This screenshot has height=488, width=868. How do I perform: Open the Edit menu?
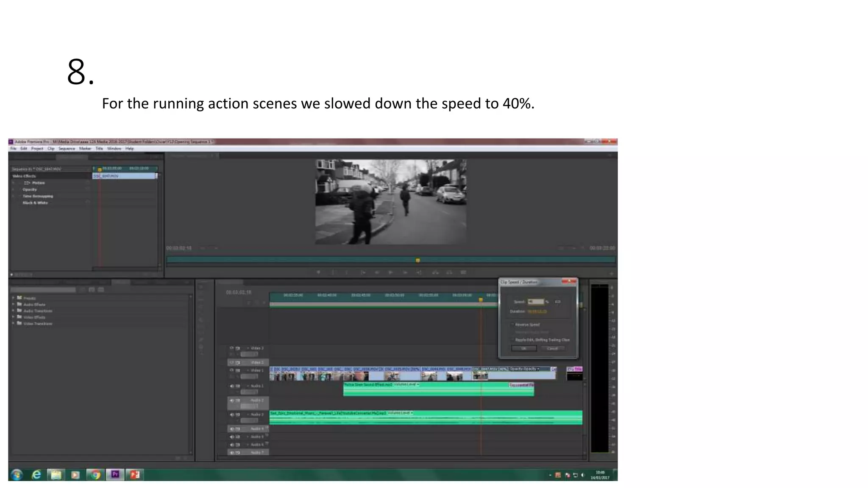[x=24, y=149]
